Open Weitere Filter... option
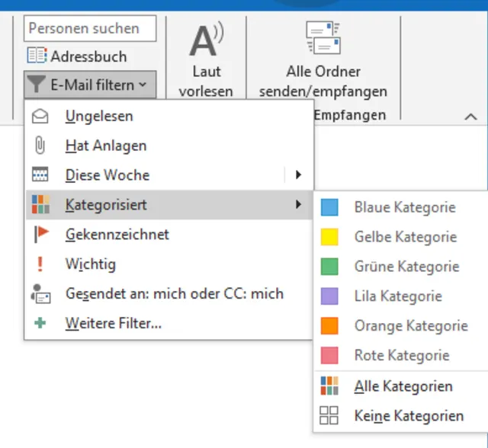Viewport: 488px width, 448px height. pos(114,323)
